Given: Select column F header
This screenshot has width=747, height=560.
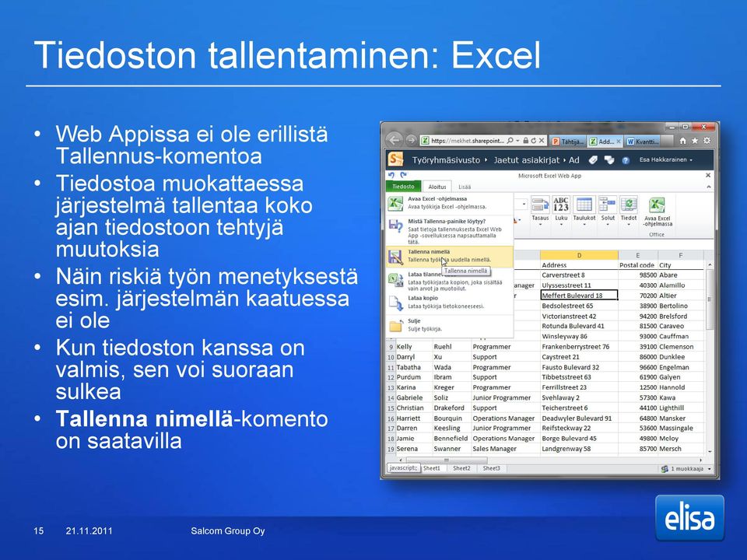Looking at the screenshot, I should coord(680,255).
